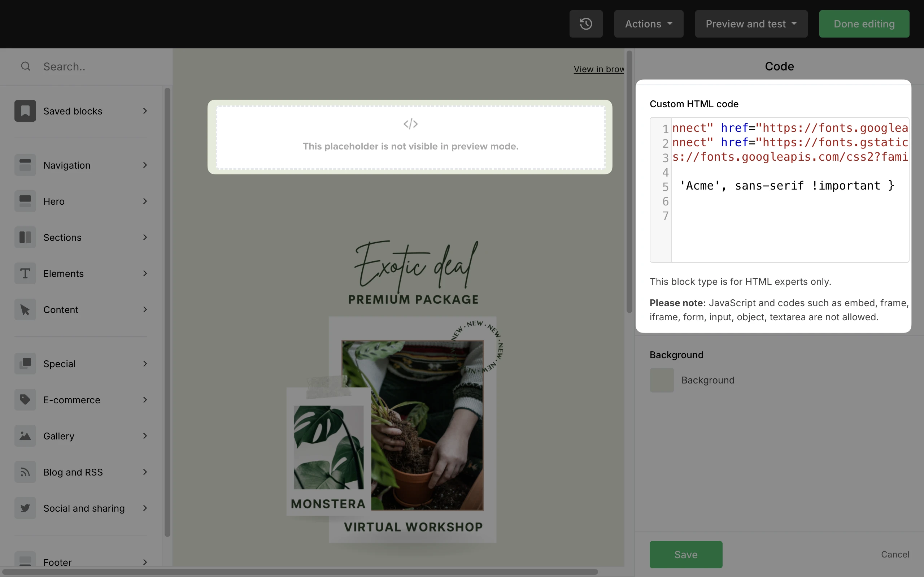Click the Navigation block icon

tap(25, 165)
